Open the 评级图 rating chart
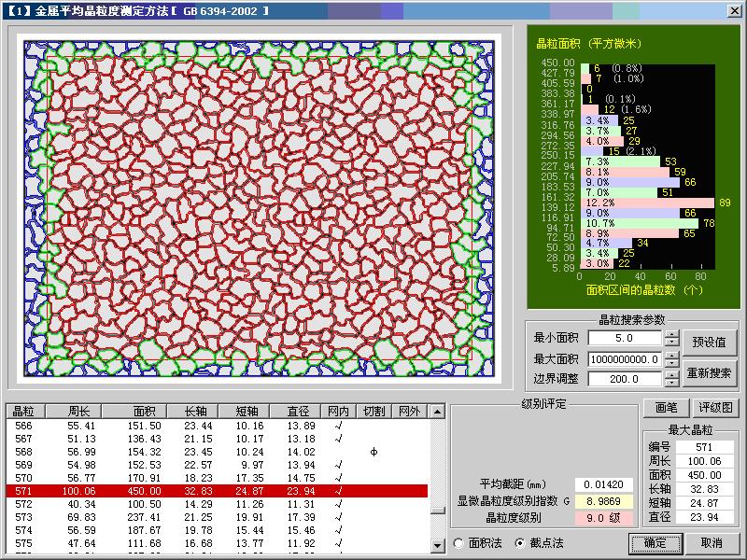This screenshot has width=747, height=560. click(717, 409)
